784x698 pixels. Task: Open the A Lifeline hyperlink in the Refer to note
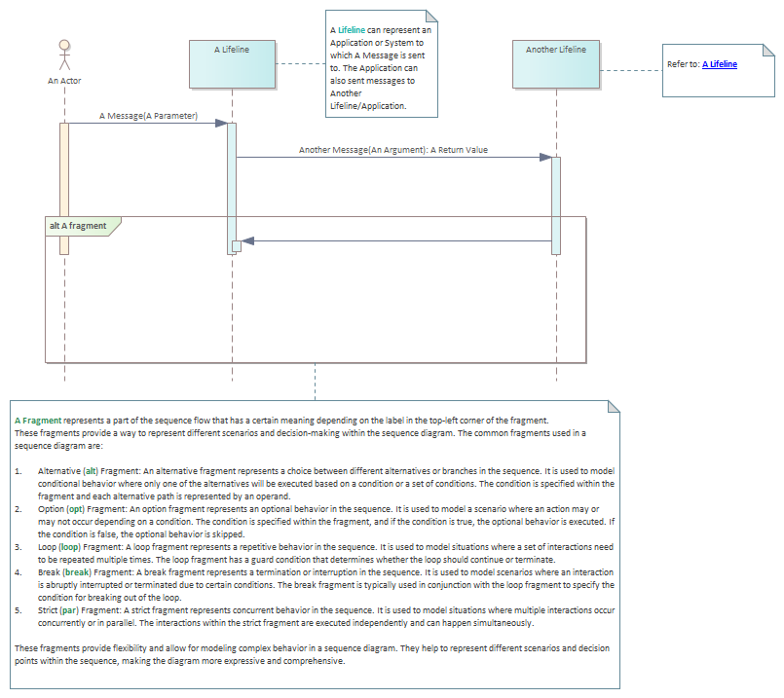point(719,64)
